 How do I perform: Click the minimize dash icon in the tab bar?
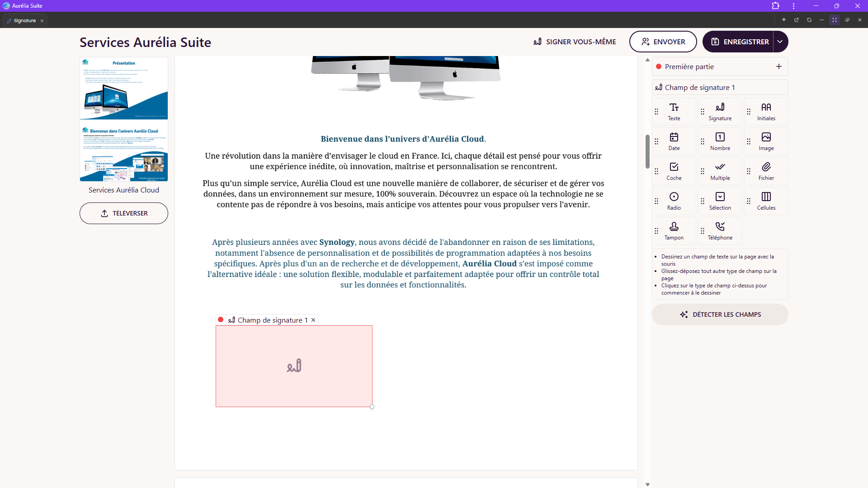coord(822,20)
